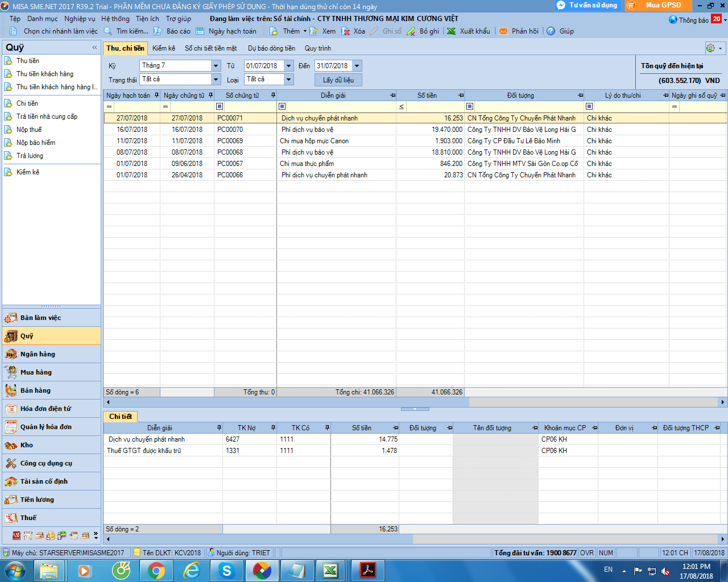Click the Xóa delete tool
This screenshot has height=582, width=728.
[354, 31]
